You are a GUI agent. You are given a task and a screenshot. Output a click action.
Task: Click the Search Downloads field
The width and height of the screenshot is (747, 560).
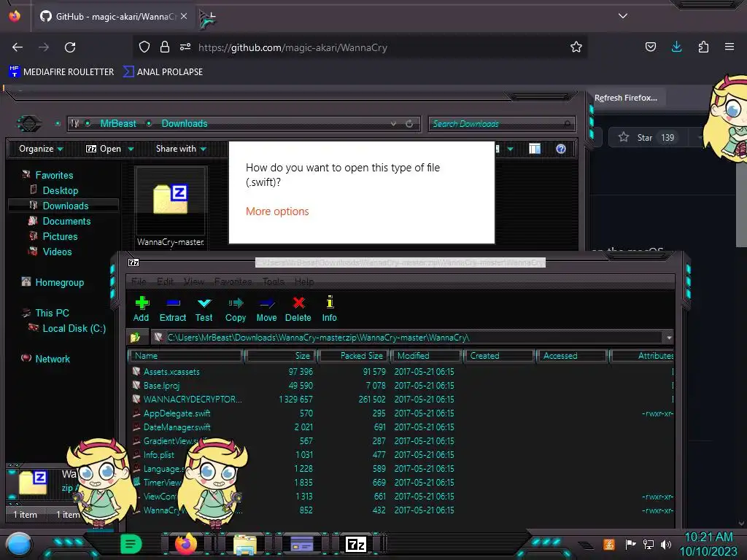(501, 124)
